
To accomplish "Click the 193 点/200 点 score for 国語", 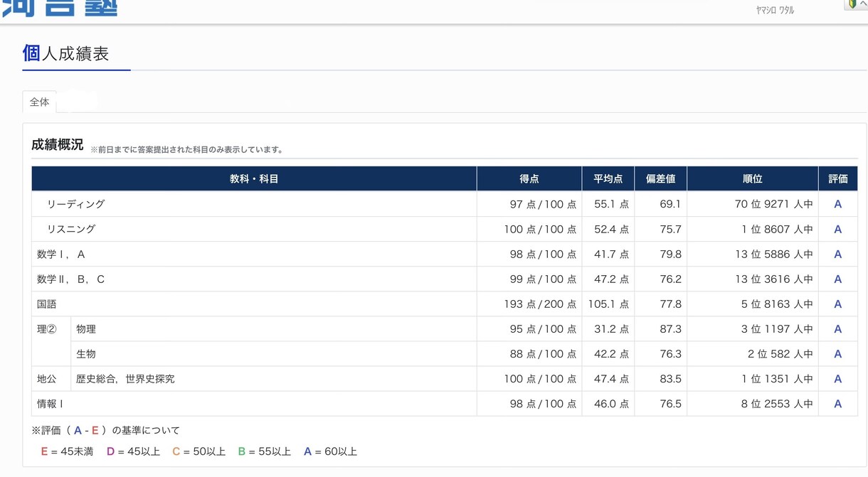I will pos(540,304).
